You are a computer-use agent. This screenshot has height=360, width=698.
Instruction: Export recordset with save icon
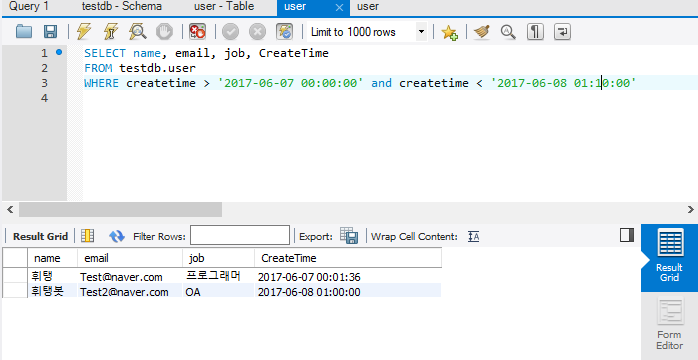[349, 235]
